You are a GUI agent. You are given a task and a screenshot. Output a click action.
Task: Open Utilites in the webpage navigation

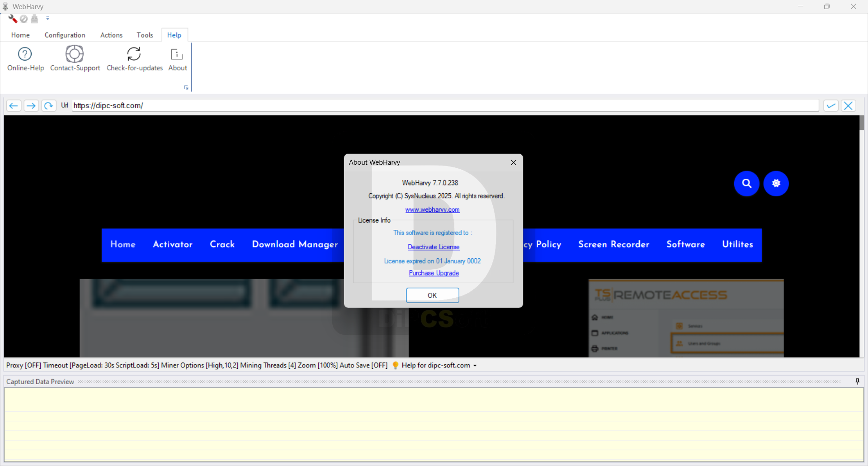coord(737,244)
